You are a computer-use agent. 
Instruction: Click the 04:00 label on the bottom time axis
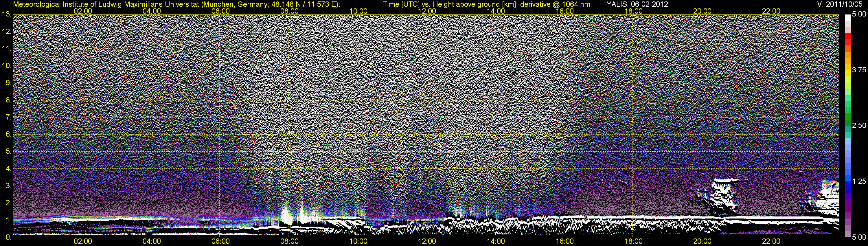click(152, 241)
